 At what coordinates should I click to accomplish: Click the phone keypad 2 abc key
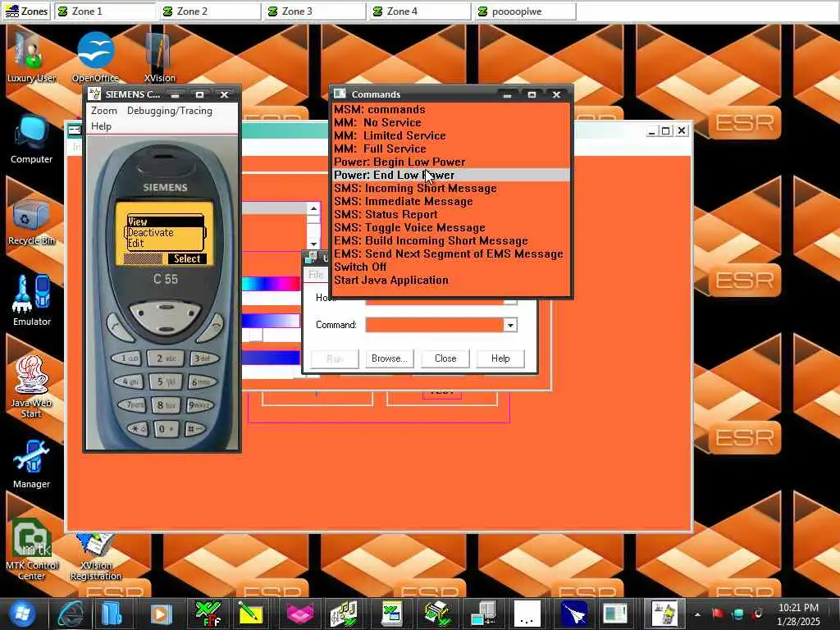pos(166,358)
